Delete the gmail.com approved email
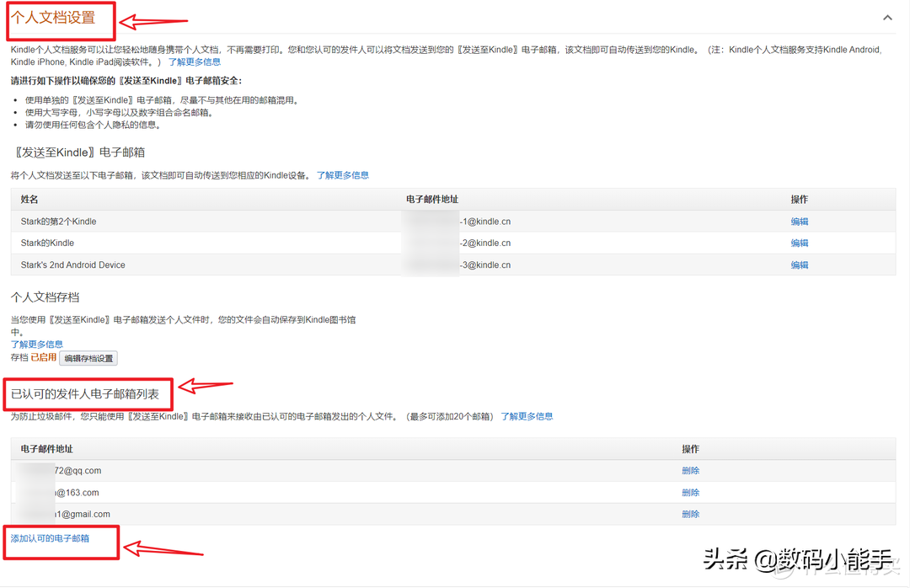The image size is (910, 588). tap(691, 514)
